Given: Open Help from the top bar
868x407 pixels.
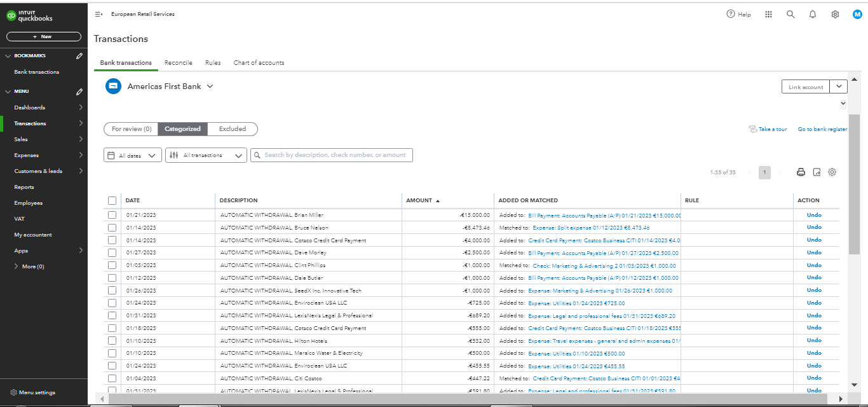Looking at the screenshot, I should [738, 14].
